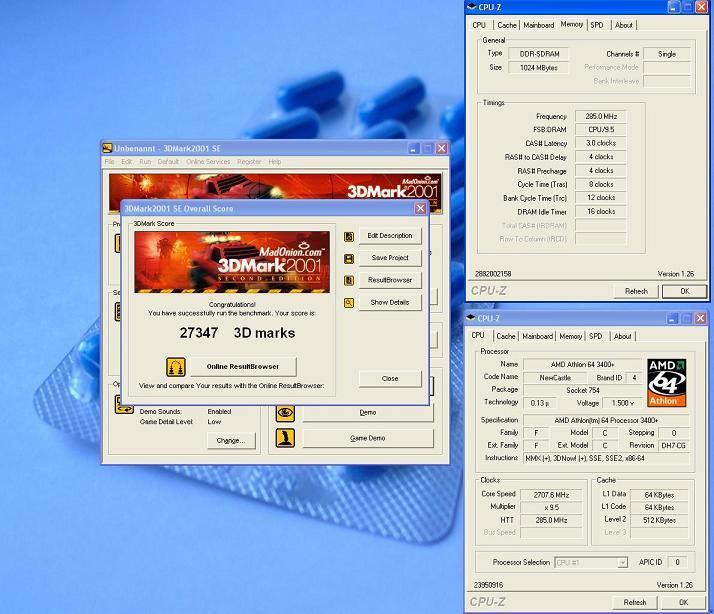Click the memory Type DDR-SDRAM field
714x614 pixels.
539,54
